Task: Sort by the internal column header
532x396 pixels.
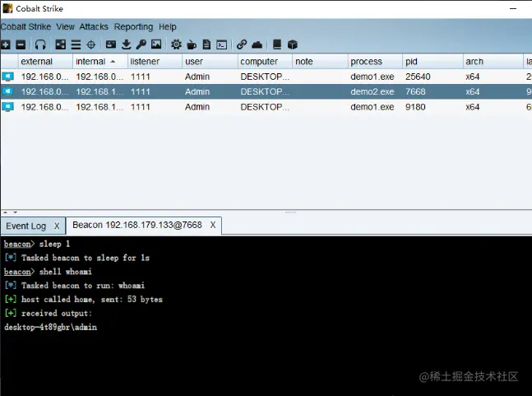Action: [x=100, y=62]
